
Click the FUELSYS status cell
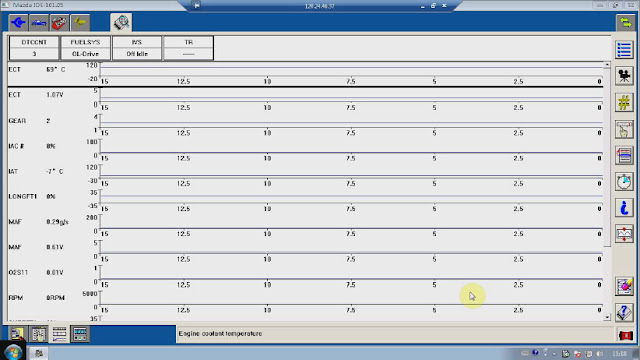pyautogui.click(x=85, y=48)
